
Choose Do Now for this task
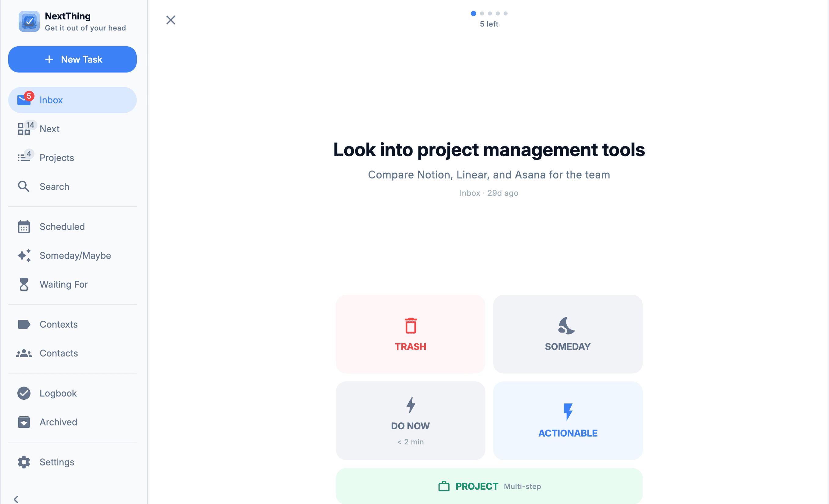coord(410,421)
